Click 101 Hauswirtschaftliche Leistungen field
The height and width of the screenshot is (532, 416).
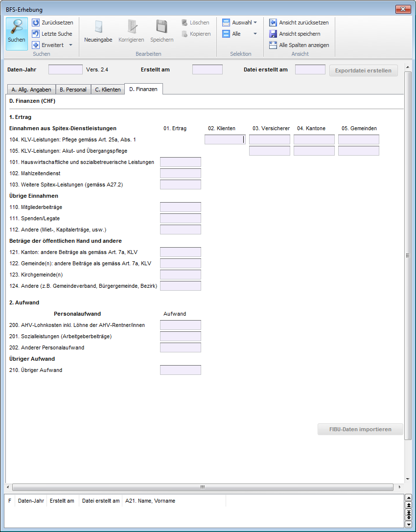coord(181,162)
